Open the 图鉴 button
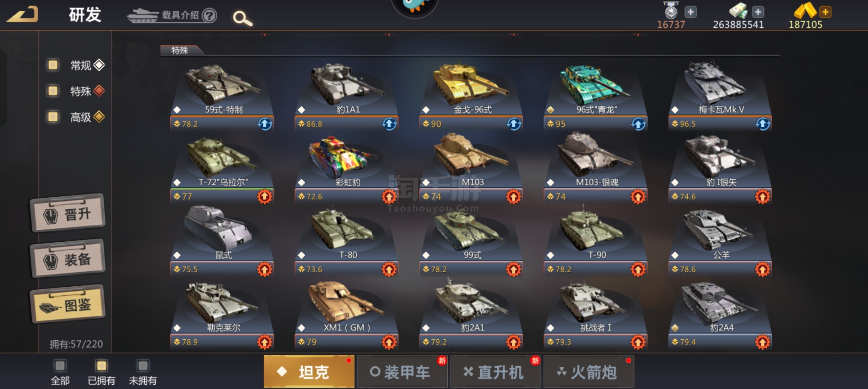Screen dimensions: 868x389 click(x=68, y=304)
